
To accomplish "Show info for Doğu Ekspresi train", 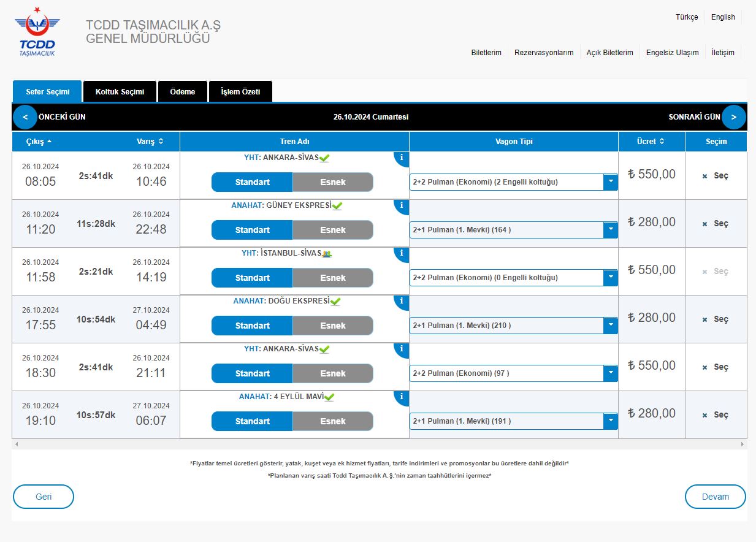I will click(402, 302).
